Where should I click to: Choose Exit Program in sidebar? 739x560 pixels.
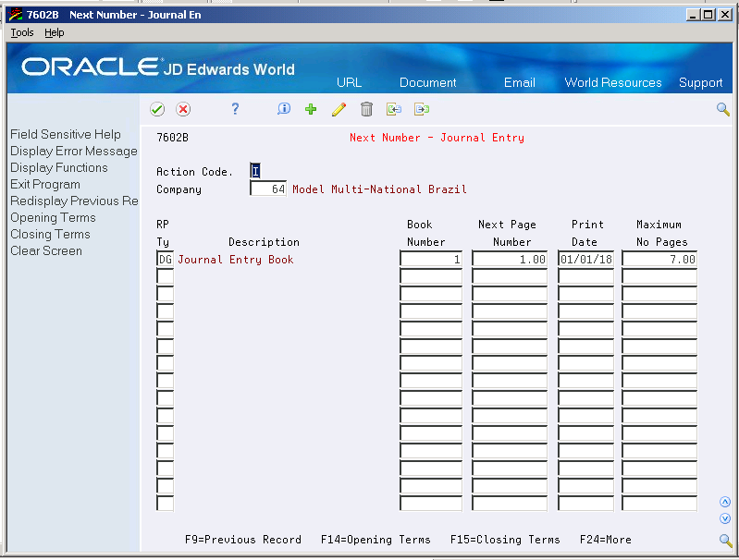pos(45,184)
